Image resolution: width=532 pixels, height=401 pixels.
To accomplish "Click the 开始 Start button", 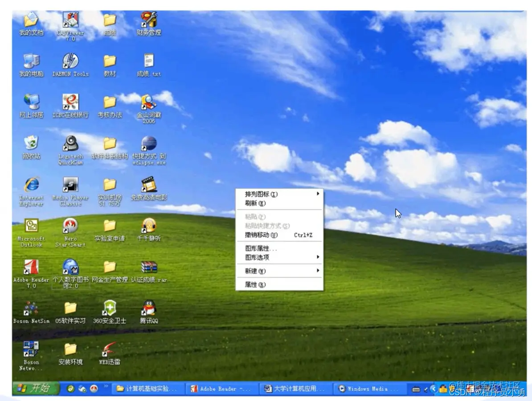I will tap(36, 388).
